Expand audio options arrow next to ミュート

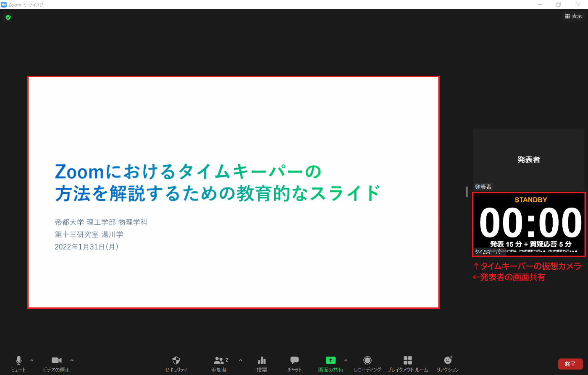(x=32, y=360)
